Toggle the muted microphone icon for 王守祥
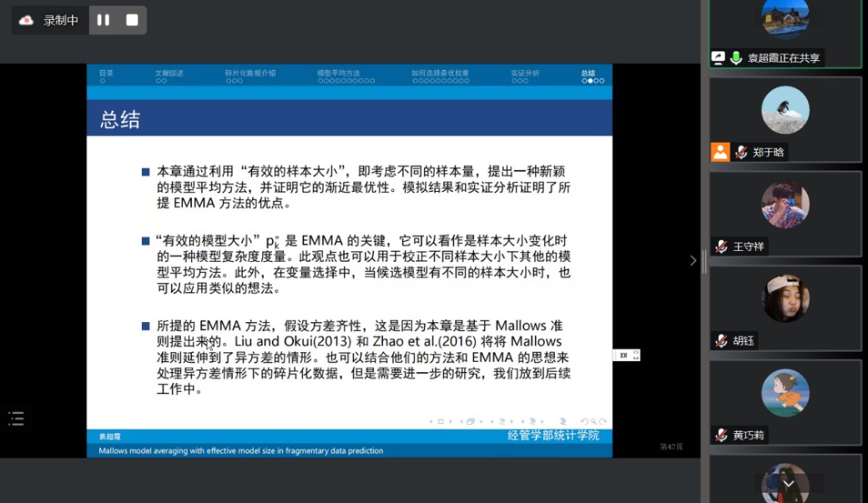The image size is (868, 503). 722,246
